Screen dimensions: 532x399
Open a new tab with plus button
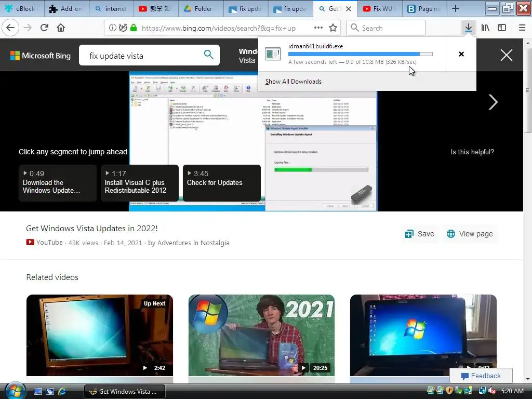(456, 9)
